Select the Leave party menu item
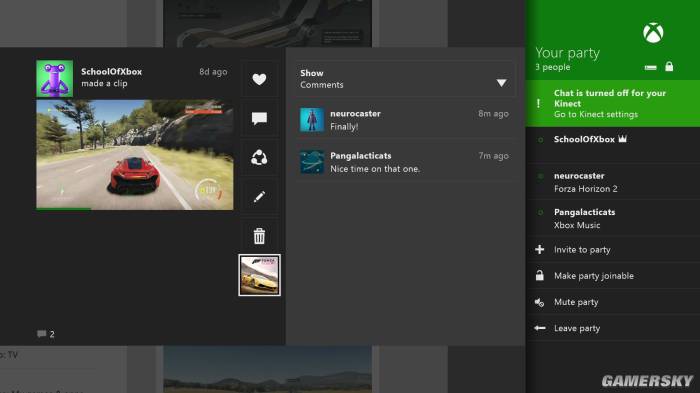 [x=613, y=329]
